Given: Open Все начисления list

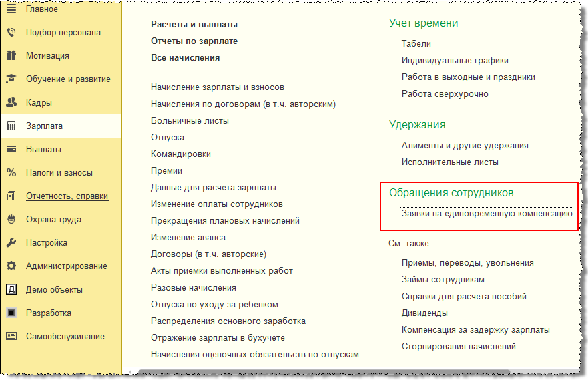Looking at the screenshot, I should coord(185,58).
